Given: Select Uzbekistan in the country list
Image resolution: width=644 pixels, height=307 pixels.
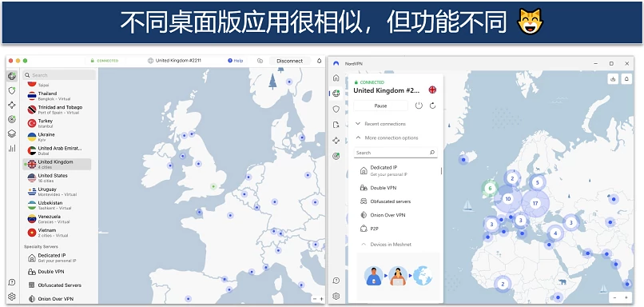Looking at the screenshot, I should click(x=57, y=205).
